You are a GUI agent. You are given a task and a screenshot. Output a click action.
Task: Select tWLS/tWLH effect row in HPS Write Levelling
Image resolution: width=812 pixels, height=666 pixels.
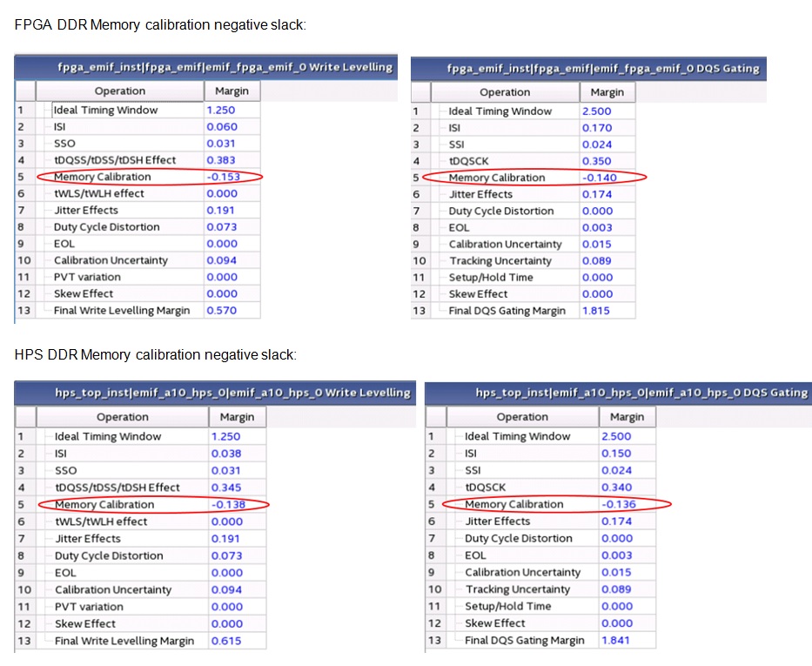click(x=141, y=521)
